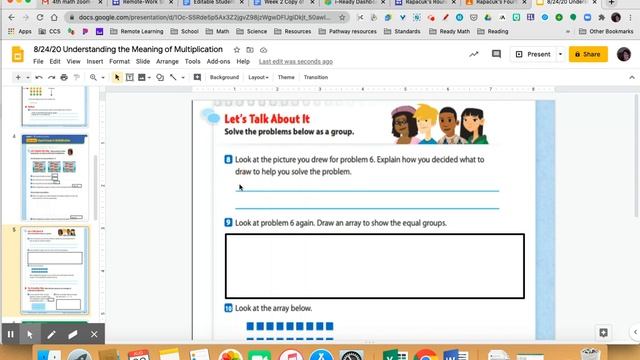Image resolution: width=640 pixels, height=360 pixels.
Task: Open the Format menu
Action: coord(119,62)
